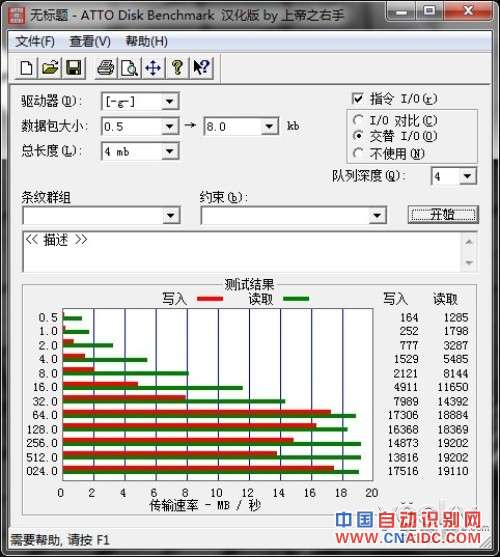Expand the 队列深度 queue depth dropdown
This screenshot has height=557, width=500.
467,176
